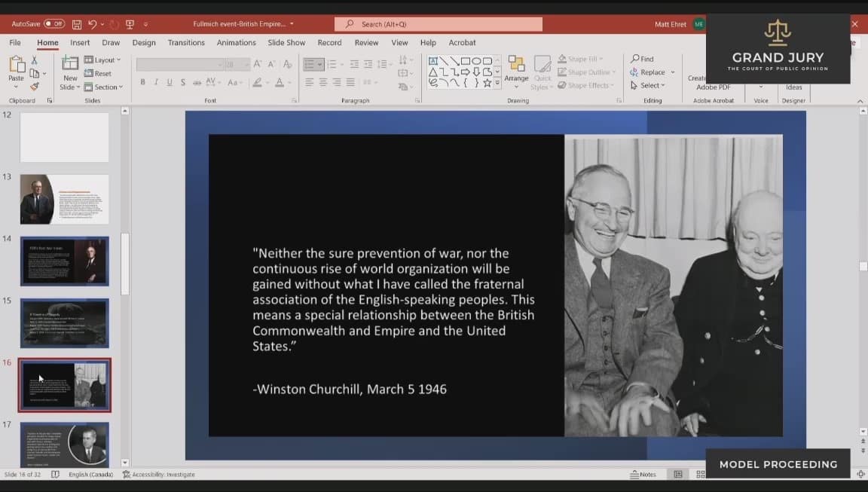This screenshot has width=868, height=492.
Task: Click the Reset slide button
Action: (98, 73)
